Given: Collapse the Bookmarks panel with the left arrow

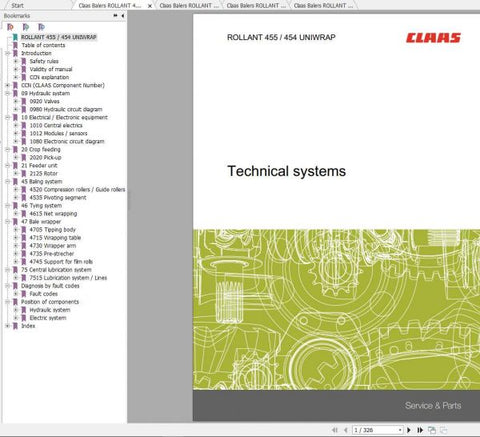Looking at the screenshot, I should coord(123,15).
